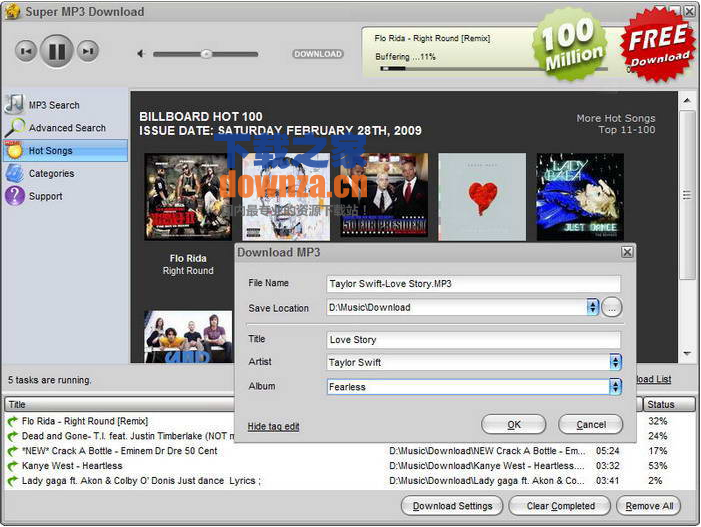Click the app icon in the title bar

pos(13,11)
